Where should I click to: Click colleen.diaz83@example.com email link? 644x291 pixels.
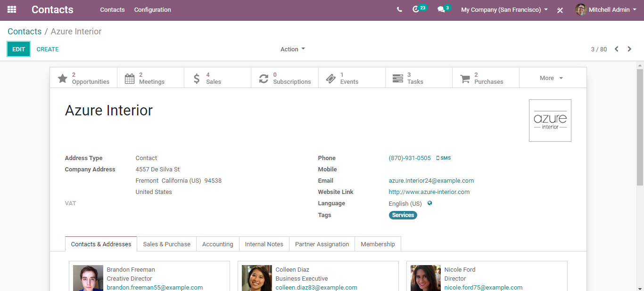(x=316, y=288)
